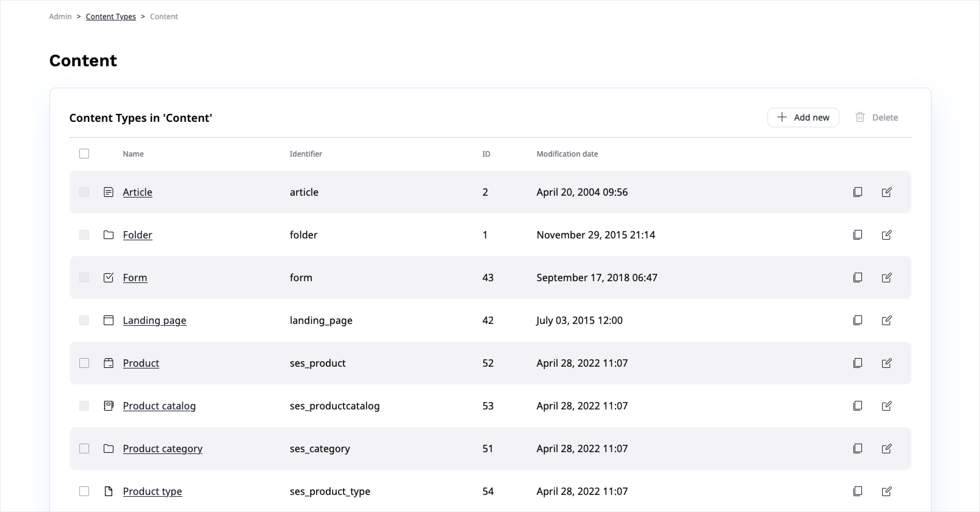The image size is (980, 512).
Task: Click the date November 29, 2015 21:14
Action: [x=596, y=234]
